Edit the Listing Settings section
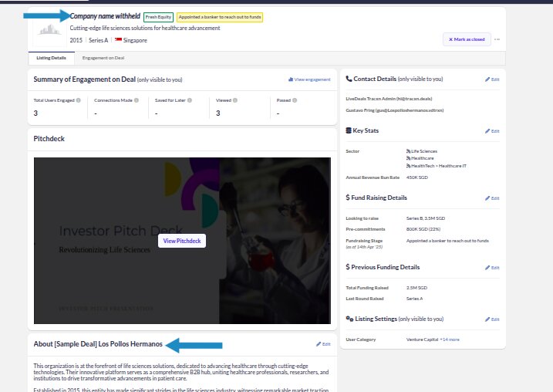This screenshot has width=553, height=392. click(492, 319)
